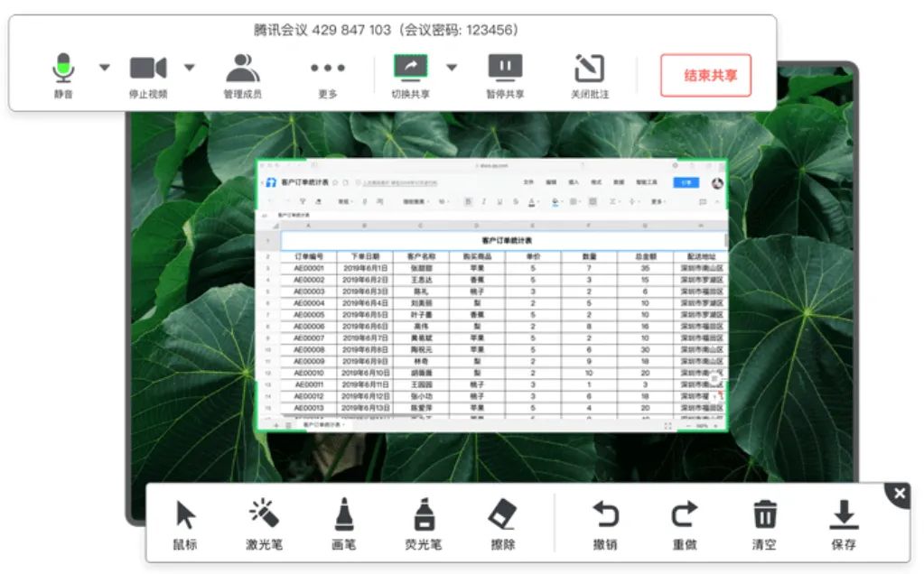This screenshot has height=574, width=924.
Task: Expand camera options dropdown arrow
Action: (189, 68)
